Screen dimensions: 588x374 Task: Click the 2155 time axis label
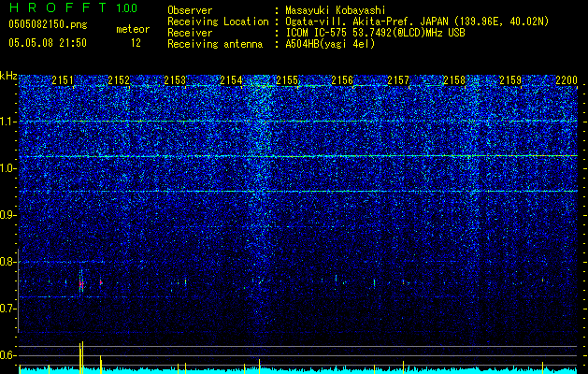pos(287,79)
